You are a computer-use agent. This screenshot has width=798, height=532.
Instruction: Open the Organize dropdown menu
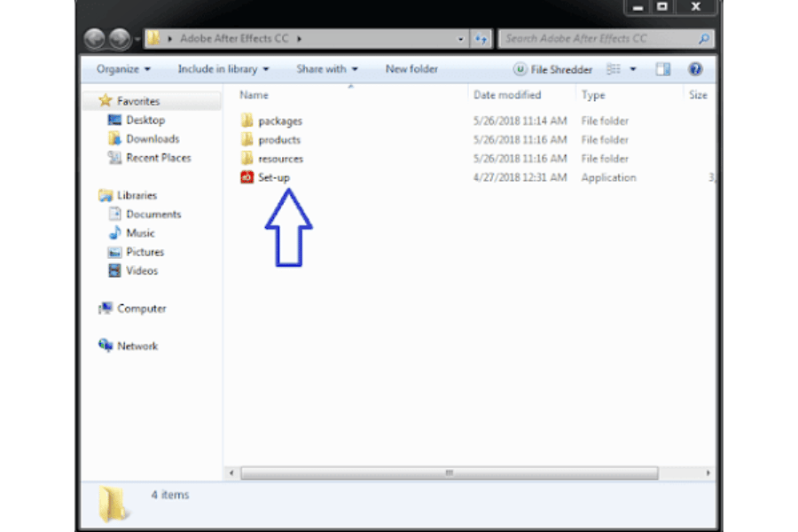pos(123,69)
